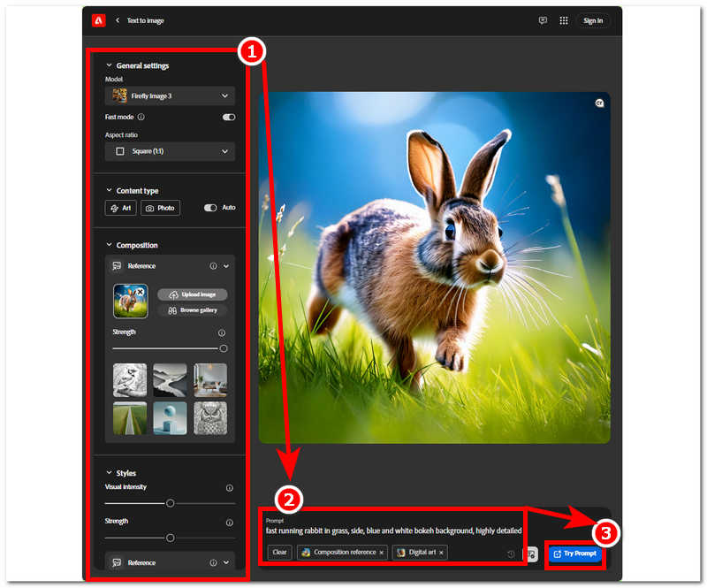Open the Square (1:1) aspect ratio dropdown
Screen dimensions: 707x588
[170, 151]
